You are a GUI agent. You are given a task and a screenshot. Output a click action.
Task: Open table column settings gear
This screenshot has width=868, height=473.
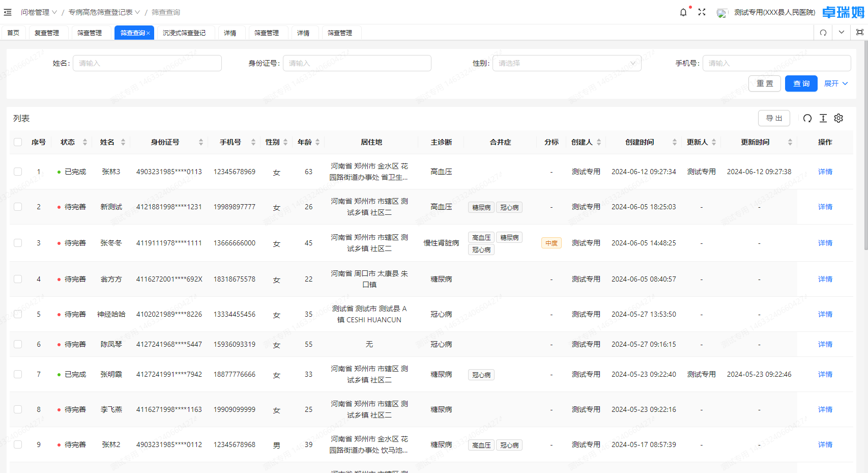pos(838,118)
